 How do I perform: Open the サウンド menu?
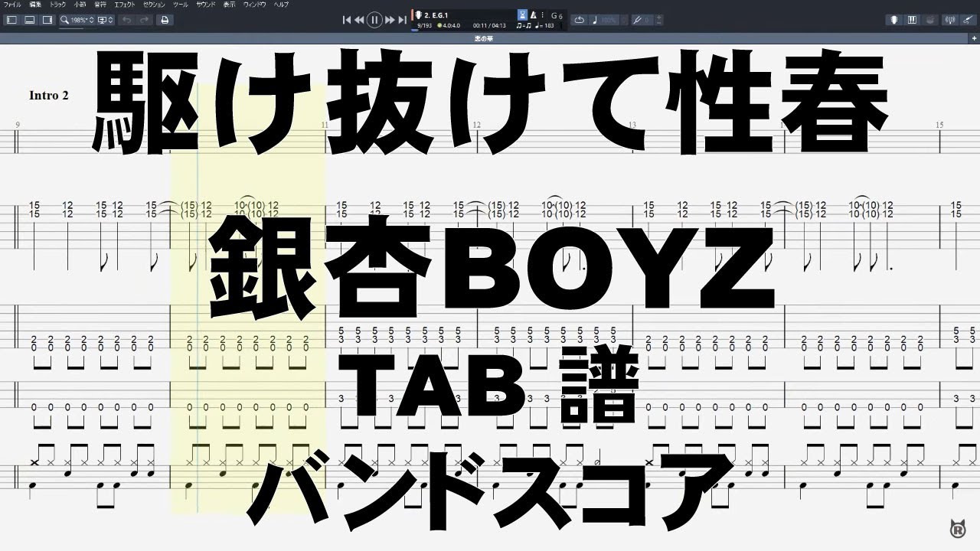206,5
